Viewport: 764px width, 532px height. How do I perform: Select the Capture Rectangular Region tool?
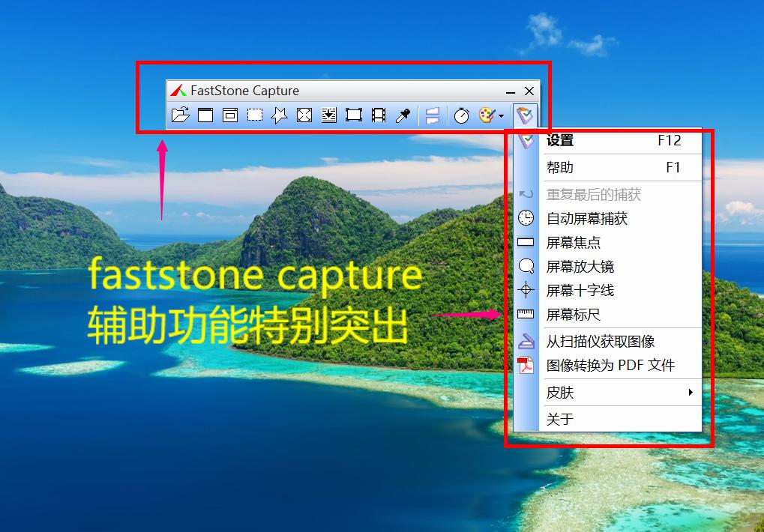[255, 115]
